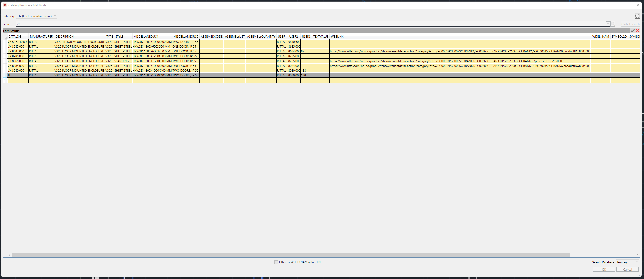Screen dimensions: 644x279
Task: Click the Global Search button
Action: tap(630, 24)
